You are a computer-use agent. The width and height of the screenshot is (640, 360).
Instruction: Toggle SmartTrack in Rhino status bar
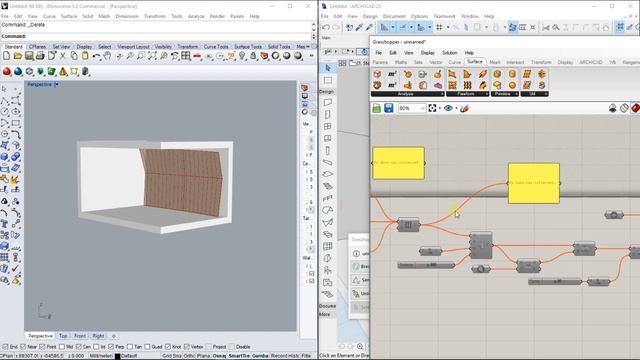[239, 356]
